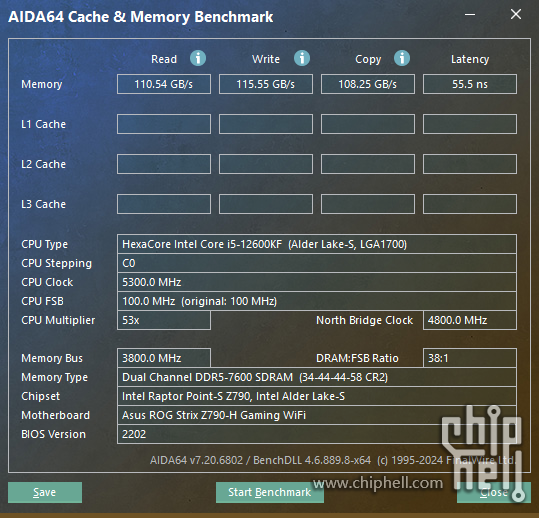Click the L1 Cache Write result box
Image resolution: width=539 pixels, height=518 pixels.
point(266,124)
